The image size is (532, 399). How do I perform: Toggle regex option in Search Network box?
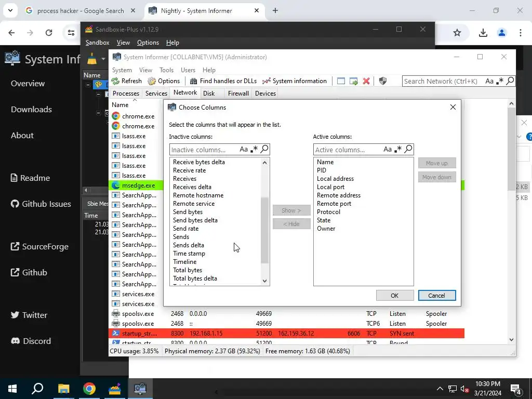point(499,81)
